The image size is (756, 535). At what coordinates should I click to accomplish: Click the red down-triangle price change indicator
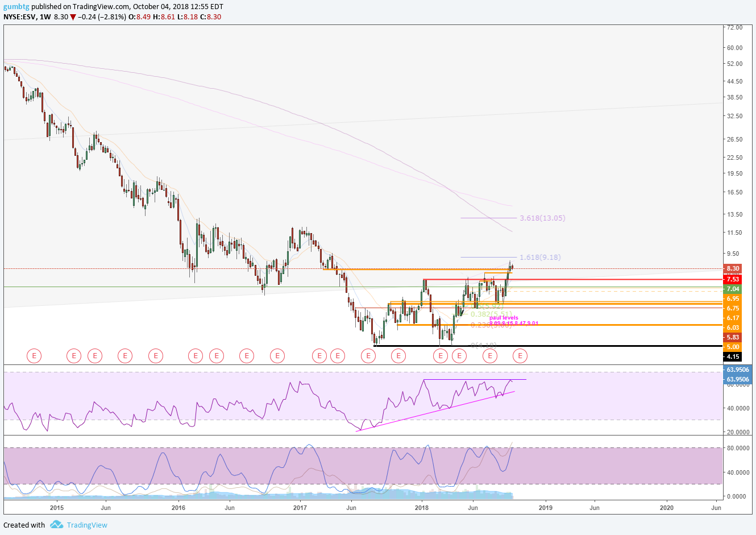click(73, 17)
